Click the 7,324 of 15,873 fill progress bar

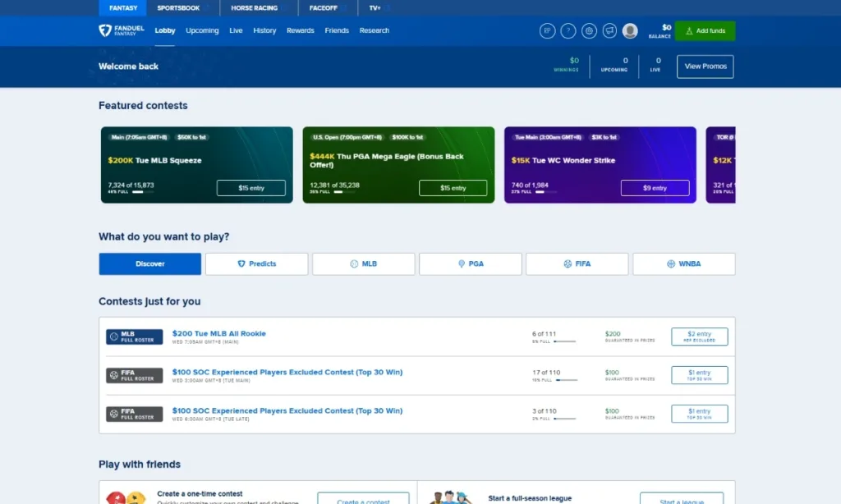(x=143, y=192)
